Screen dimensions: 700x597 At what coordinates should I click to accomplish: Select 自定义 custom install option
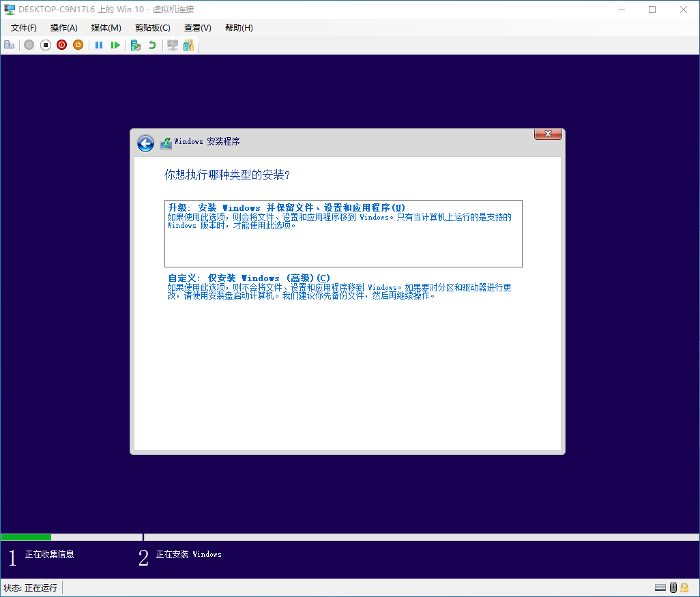pos(343,287)
